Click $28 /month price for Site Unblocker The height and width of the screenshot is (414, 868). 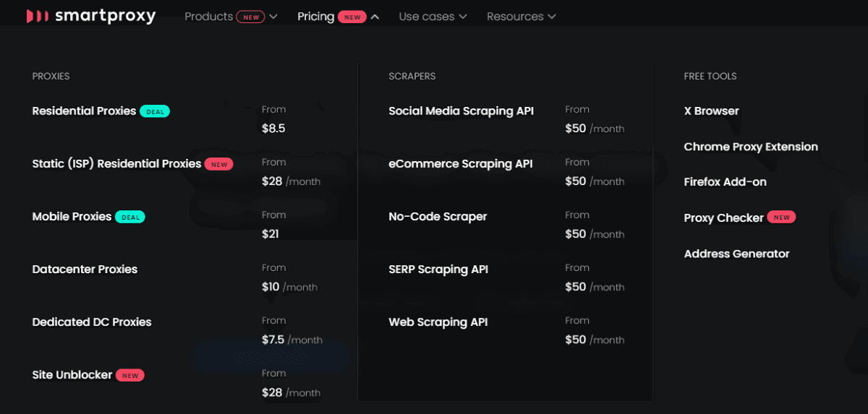[291, 392]
